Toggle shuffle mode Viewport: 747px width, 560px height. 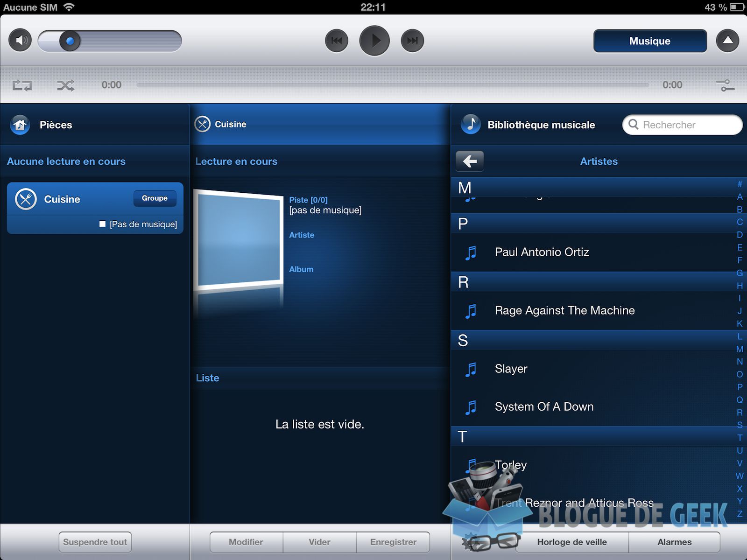point(66,85)
